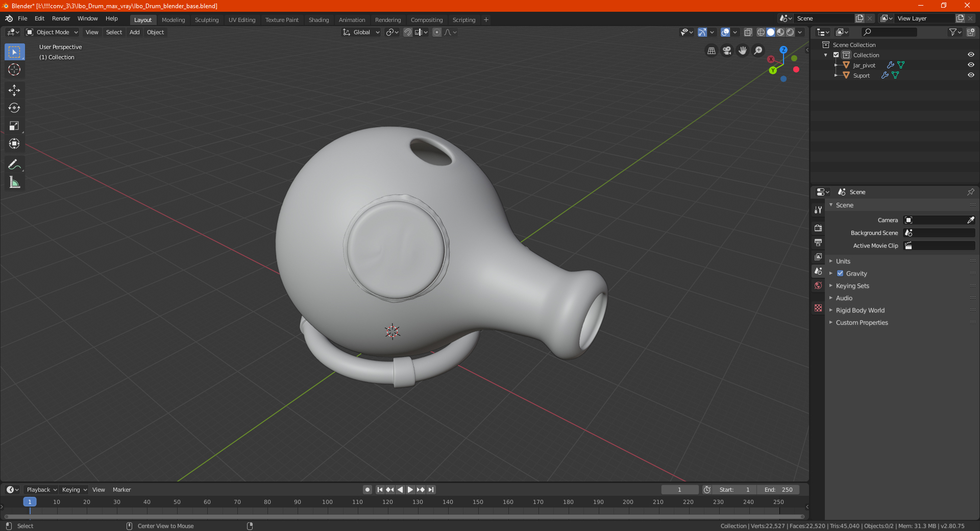
Task: Play the animation forward
Action: tap(410, 490)
